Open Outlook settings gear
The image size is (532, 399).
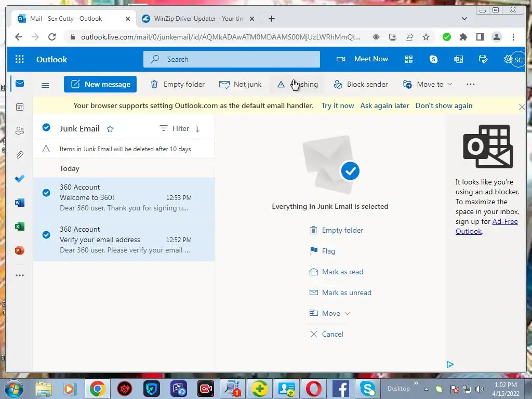[508, 59]
